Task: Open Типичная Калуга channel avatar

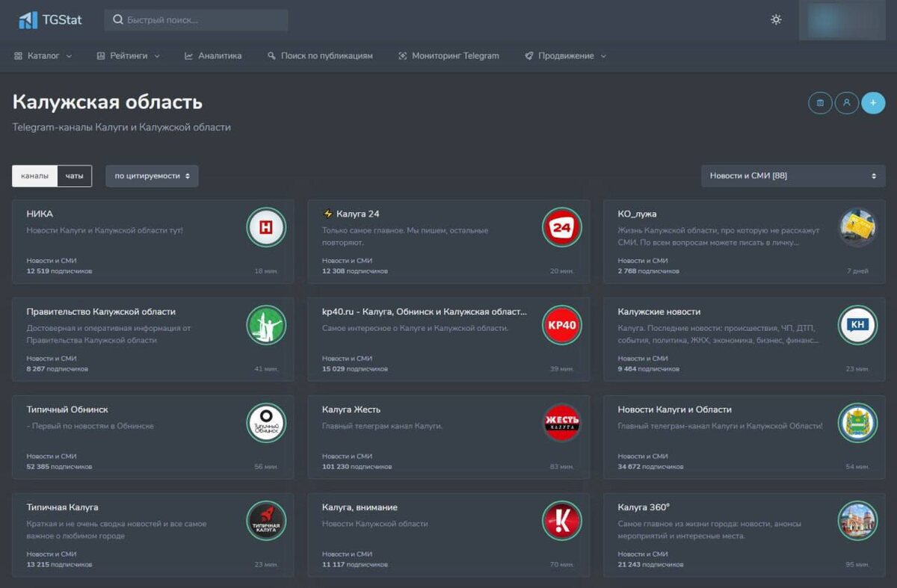Action: point(266,521)
